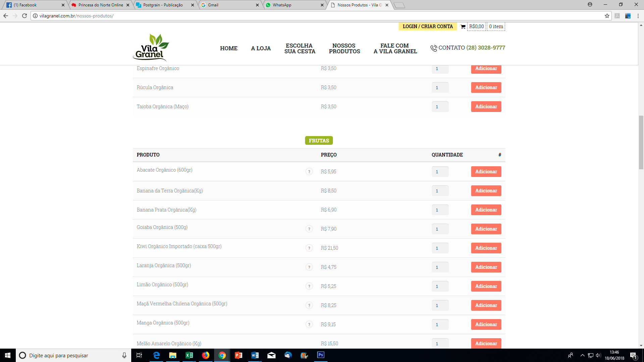Click the Vila Granel logo
The height and width of the screenshot is (362, 644).
point(151,47)
